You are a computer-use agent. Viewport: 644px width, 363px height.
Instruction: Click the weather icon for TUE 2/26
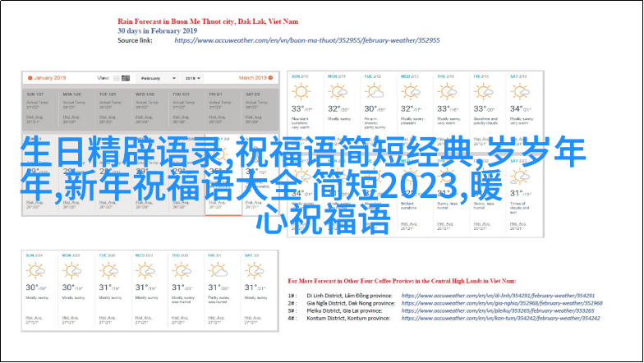[108, 271]
